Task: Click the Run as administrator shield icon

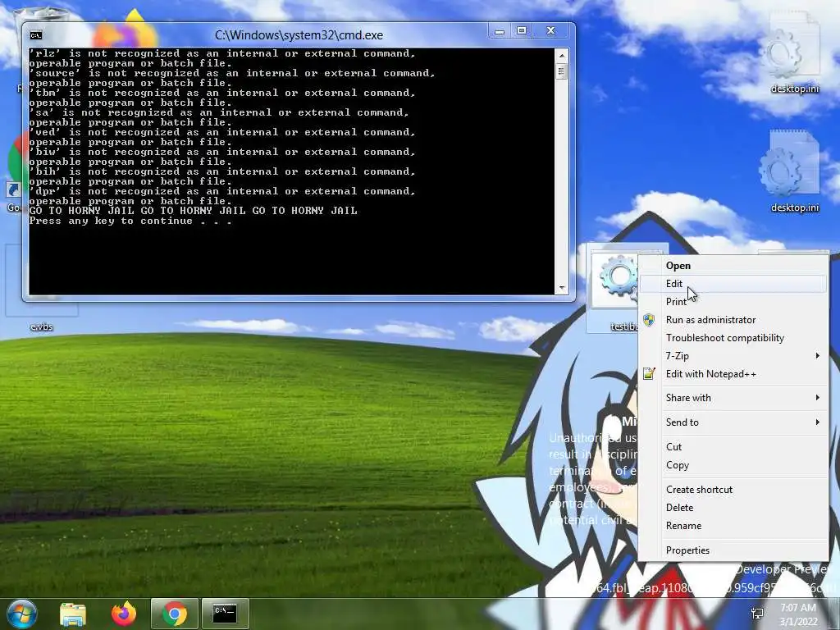Action: coord(649,321)
